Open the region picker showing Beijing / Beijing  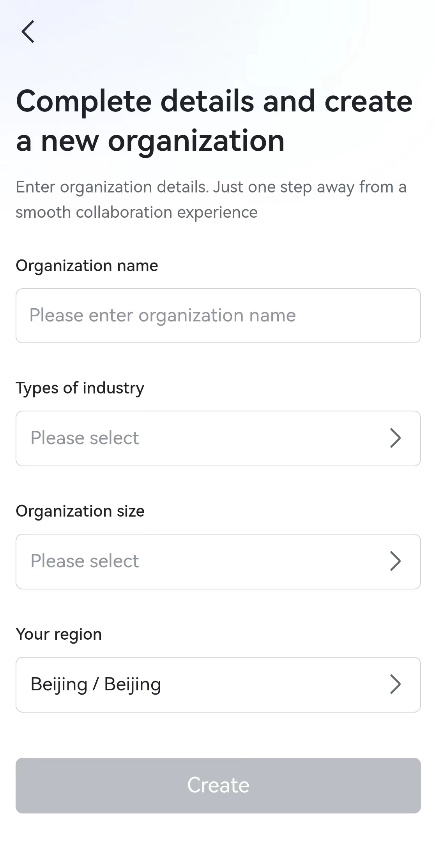tap(217, 684)
